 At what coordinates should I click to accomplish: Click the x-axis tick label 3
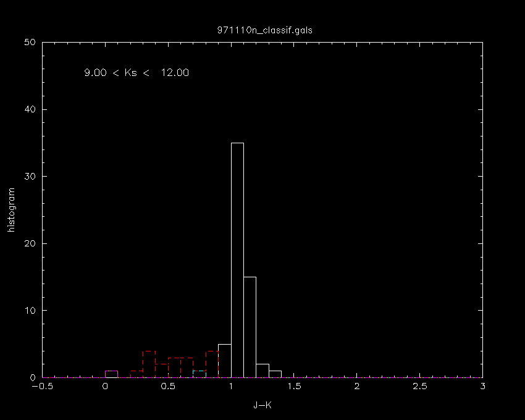tap(482, 386)
